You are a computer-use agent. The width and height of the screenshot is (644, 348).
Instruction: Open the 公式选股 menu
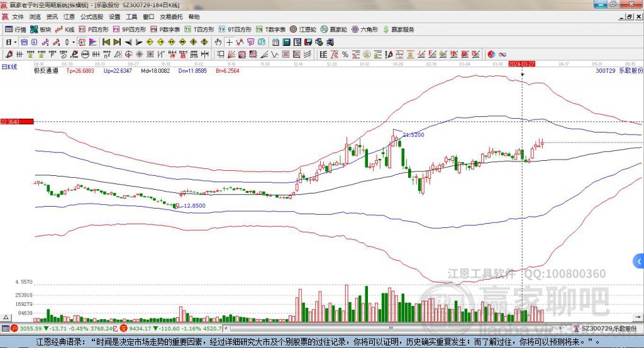coord(92,17)
